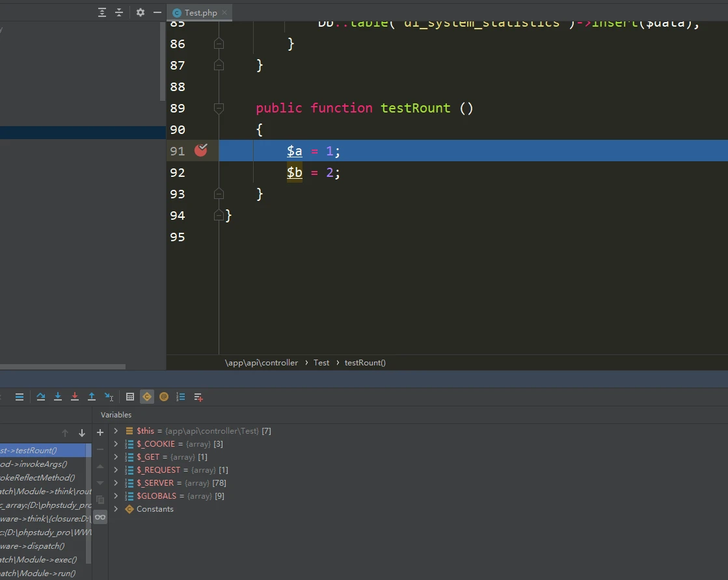Click testRount() in the breadcrumb bar

point(364,363)
